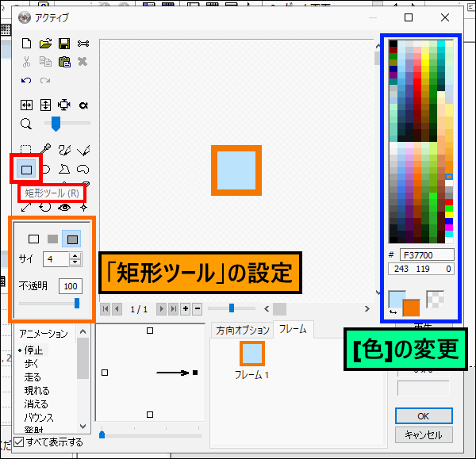The width and height of the screenshot is (476, 459).
Task: Save using the floppy disk icon
Action: 64,44
